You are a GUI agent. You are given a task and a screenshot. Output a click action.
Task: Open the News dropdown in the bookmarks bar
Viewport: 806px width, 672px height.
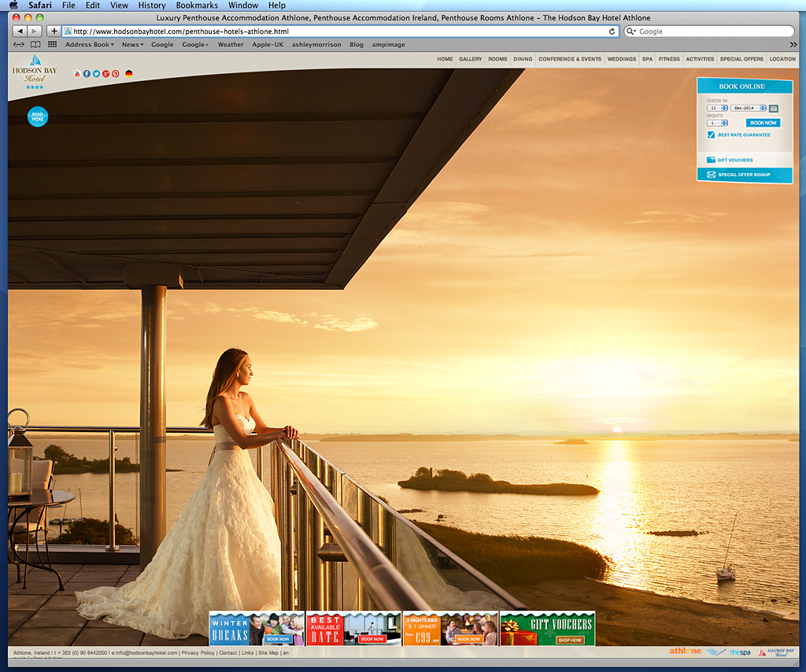tap(131, 45)
